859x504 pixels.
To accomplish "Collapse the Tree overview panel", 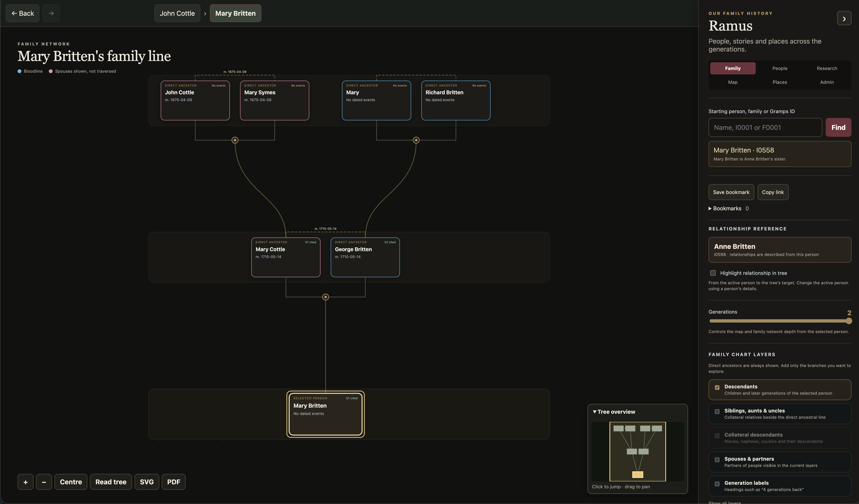I will [x=614, y=412].
